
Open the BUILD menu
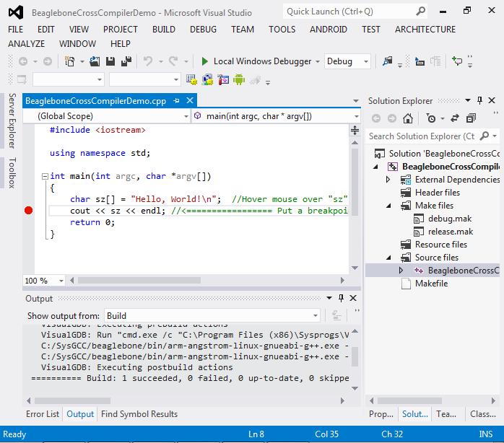click(164, 30)
